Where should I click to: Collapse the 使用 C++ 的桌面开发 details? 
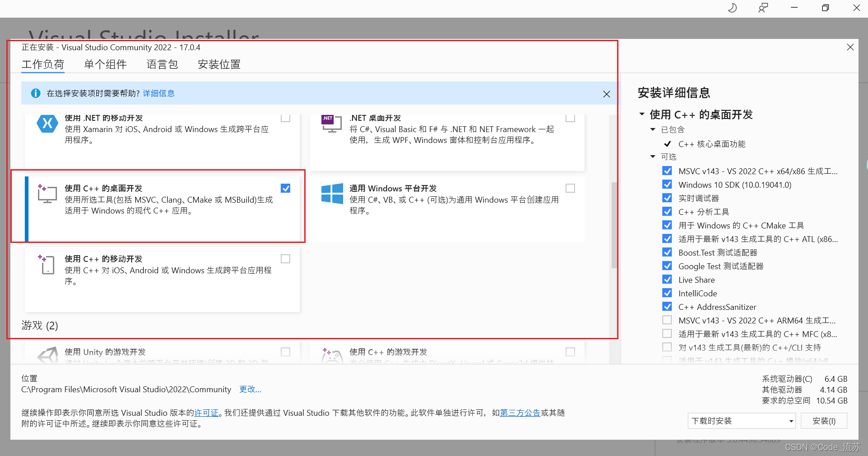pyautogui.click(x=642, y=114)
